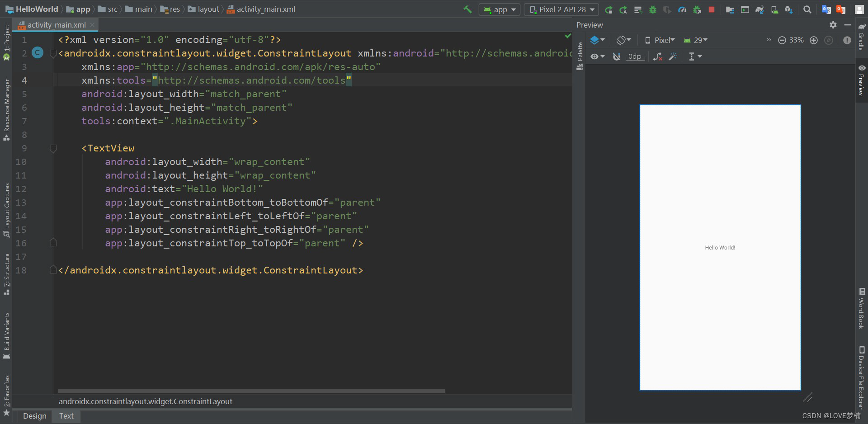Open the Project Structure folder icon

tap(730, 9)
